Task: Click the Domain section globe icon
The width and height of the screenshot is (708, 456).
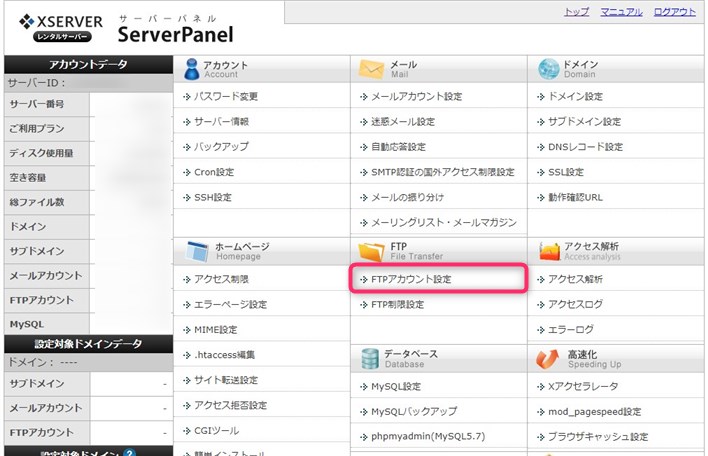Action: pyautogui.click(x=548, y=69)
